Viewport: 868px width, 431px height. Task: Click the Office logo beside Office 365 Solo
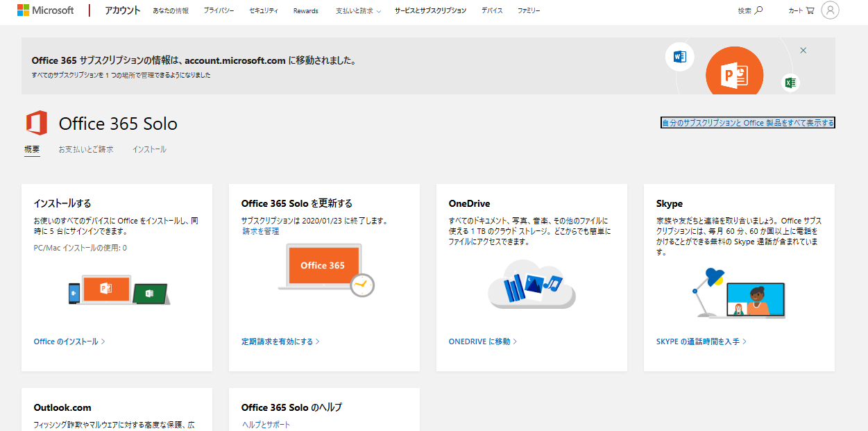[37, 123]
